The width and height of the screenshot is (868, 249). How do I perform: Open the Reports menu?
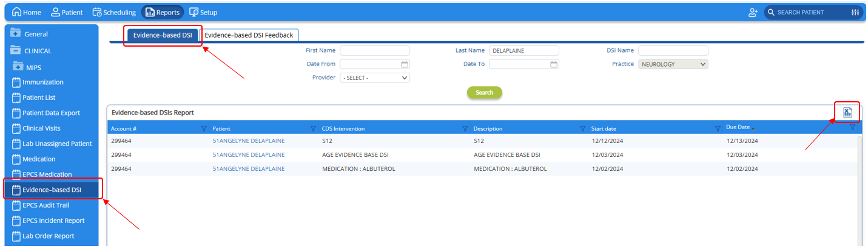163,12
